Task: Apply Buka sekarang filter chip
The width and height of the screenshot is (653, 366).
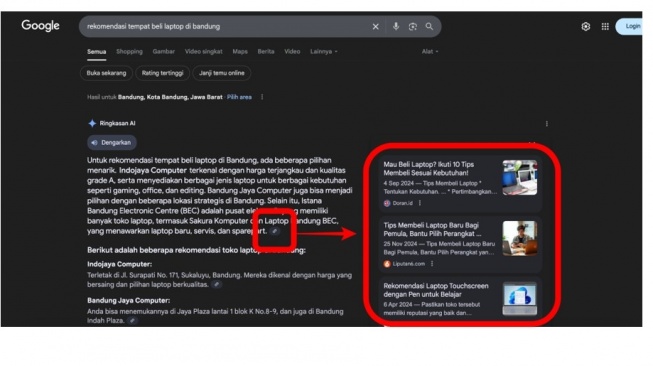Action: point(106,73)
